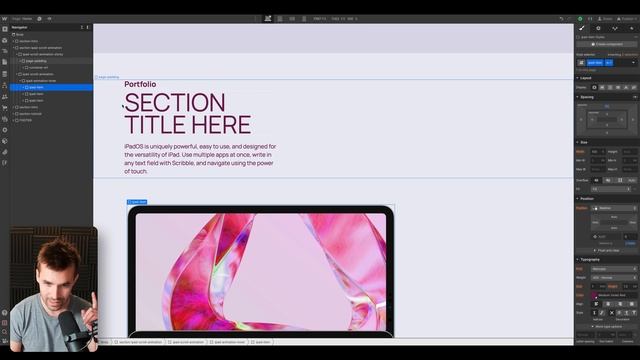Switch to the mobile landscape breakpoint icon
The width and height of the screenshot is (640, 360).
click(292, 19)
